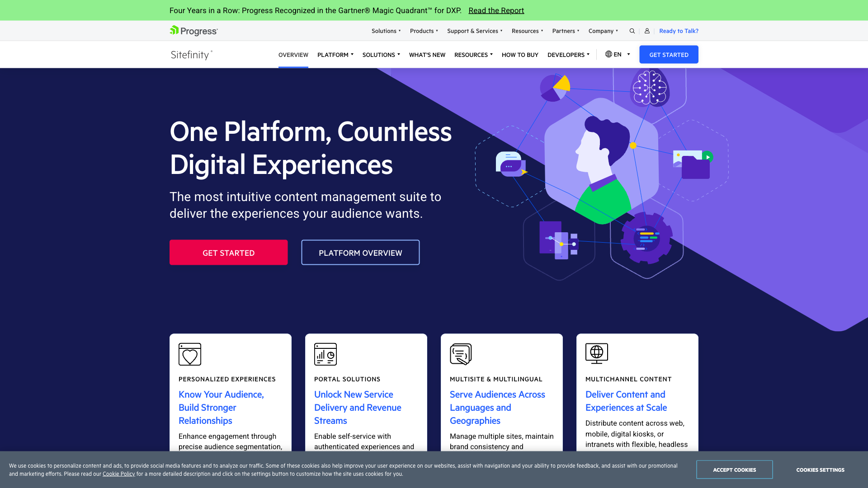868x488 pixels.
Task: Open the EN language selector
Action: coord(618,54)
